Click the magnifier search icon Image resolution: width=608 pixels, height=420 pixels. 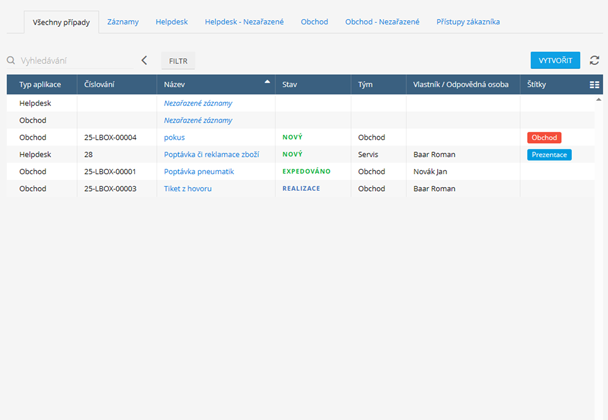[x=11, y=61]
